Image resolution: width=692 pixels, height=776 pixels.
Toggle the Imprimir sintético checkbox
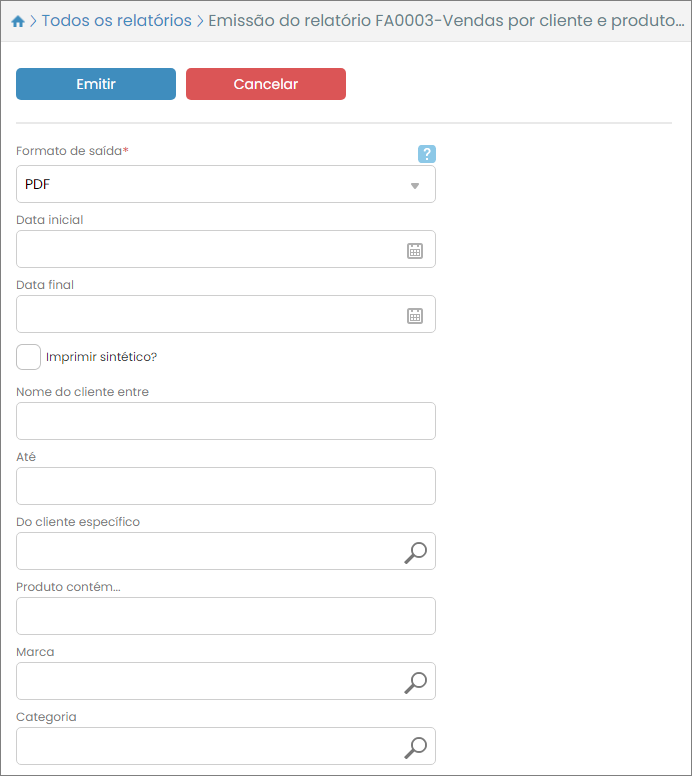(x=29, y=357)
